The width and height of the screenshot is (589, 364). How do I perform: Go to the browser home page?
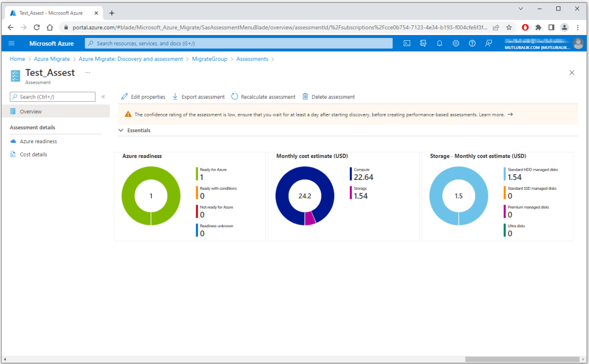coord(49,28)
